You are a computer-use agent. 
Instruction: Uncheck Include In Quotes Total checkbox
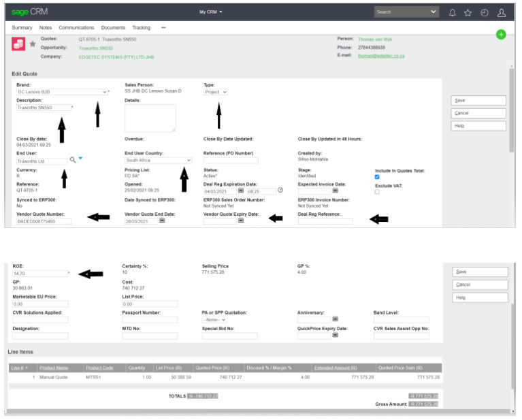coord(377,177)
